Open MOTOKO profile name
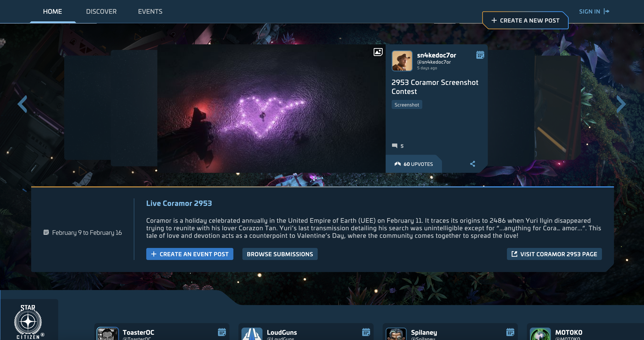Viewport: 644px width, 340px height. [569, 332]
